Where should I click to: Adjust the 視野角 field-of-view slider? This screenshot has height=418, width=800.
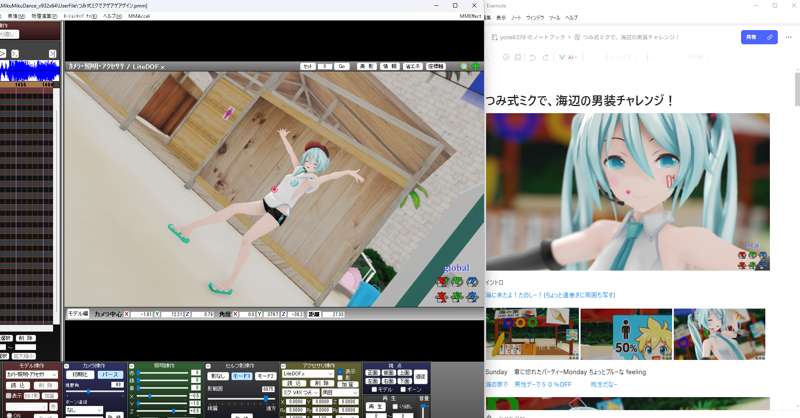tap(95, 391)
